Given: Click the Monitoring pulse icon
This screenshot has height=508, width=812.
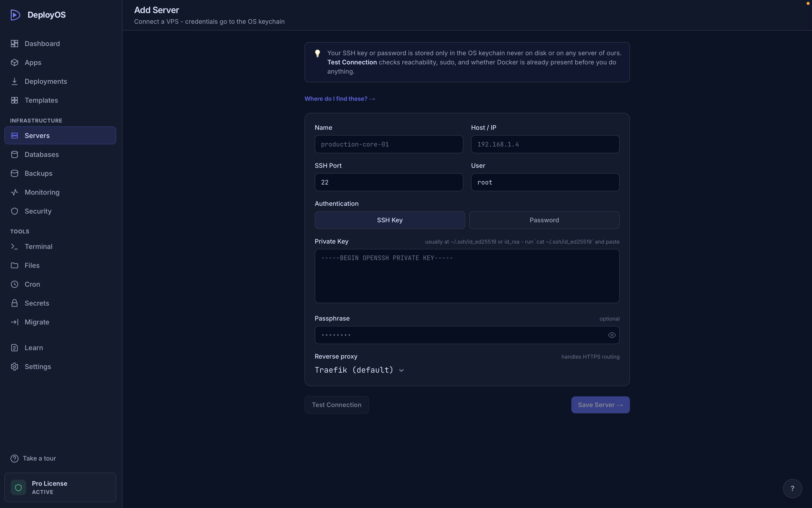Looking at the screenshot, I should point(15,192).
